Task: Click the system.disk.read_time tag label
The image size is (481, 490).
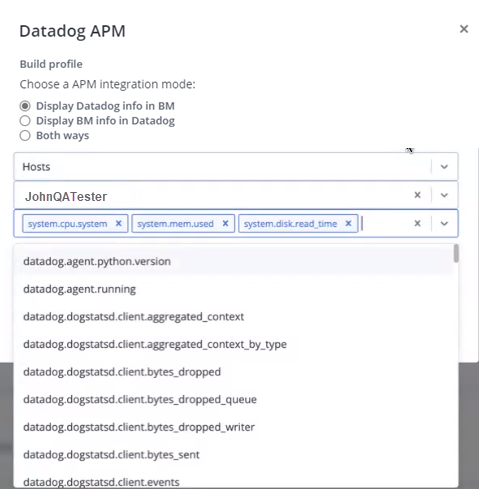Action: click(x=290, y=224)
